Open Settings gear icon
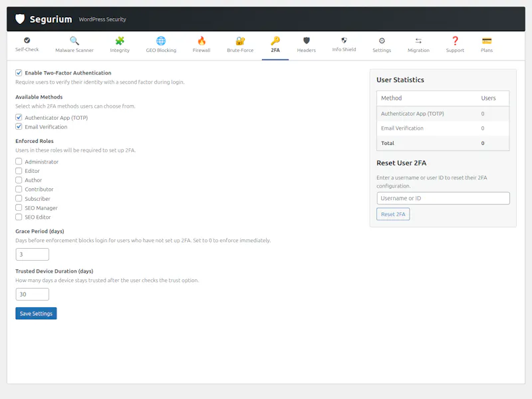532x399 pixels. [382, 41]
